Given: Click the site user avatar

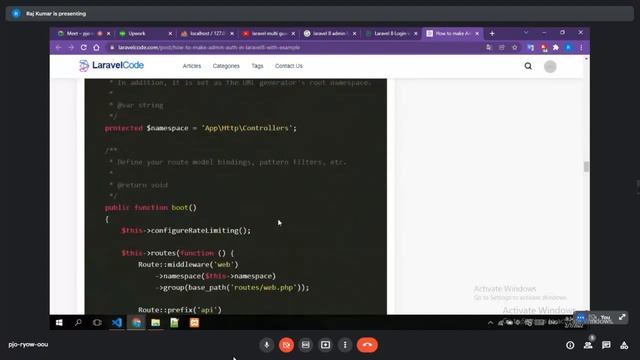Looking at the screenshot, I should (x=550, y=67).
